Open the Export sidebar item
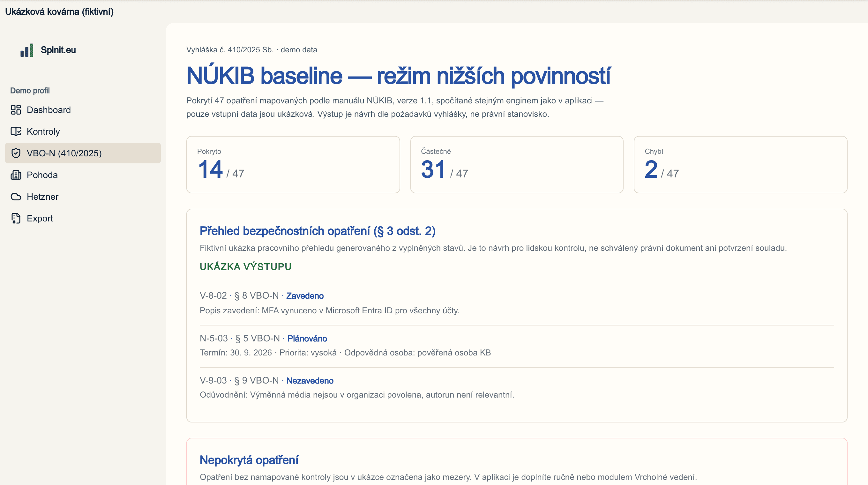Screen dimensions: 868x485 [x=83, y=218]
